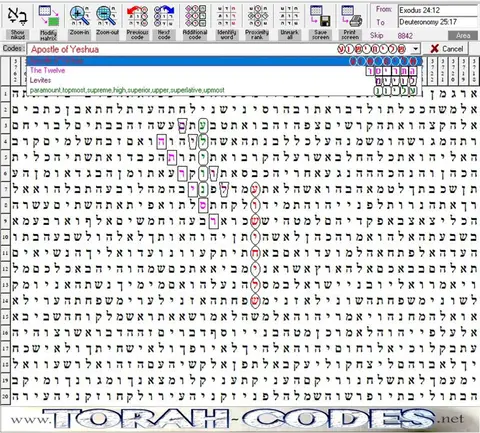Collapse the Codes dropdown arrow

(415, 49)
